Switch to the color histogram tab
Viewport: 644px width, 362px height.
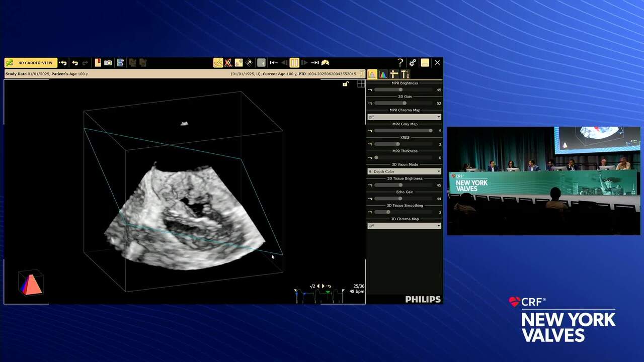(383, 74)
